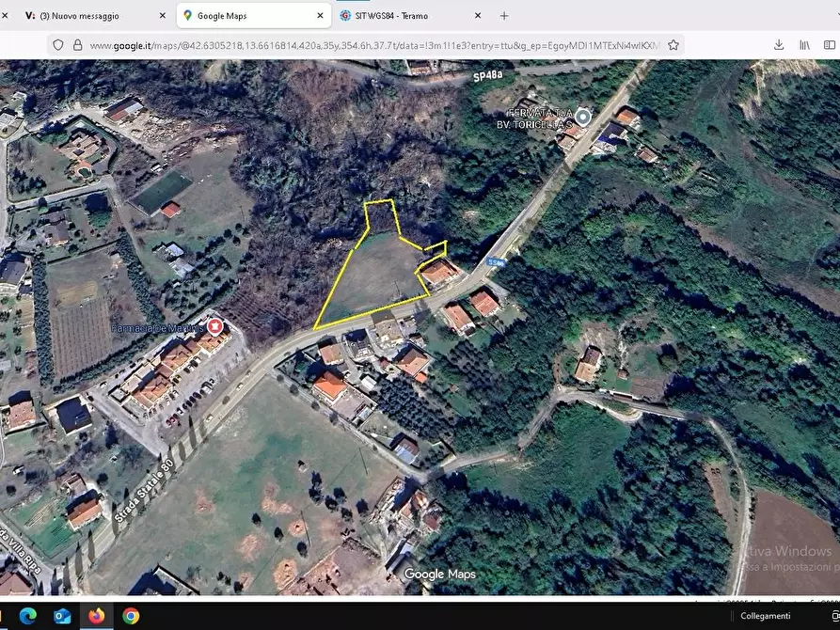Screen dimensions: 840x630
Task: Select the Farmacia De Marini pharmacy marker
Action: (x=214, y=327)
